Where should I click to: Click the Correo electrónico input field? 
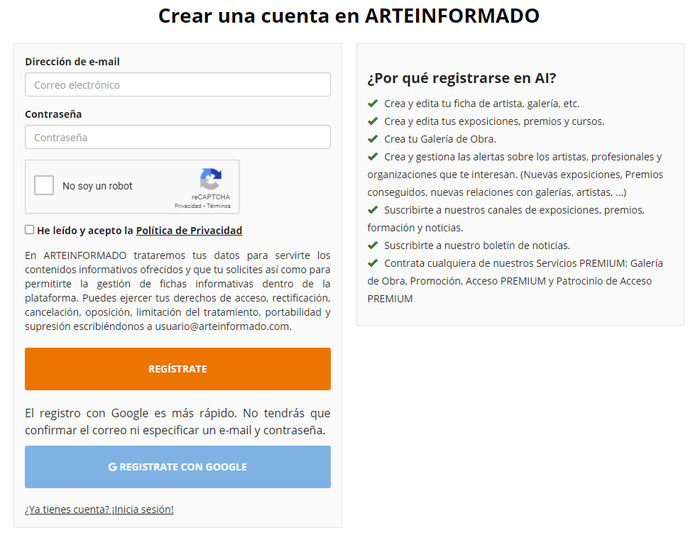click(x=178, y=85)
